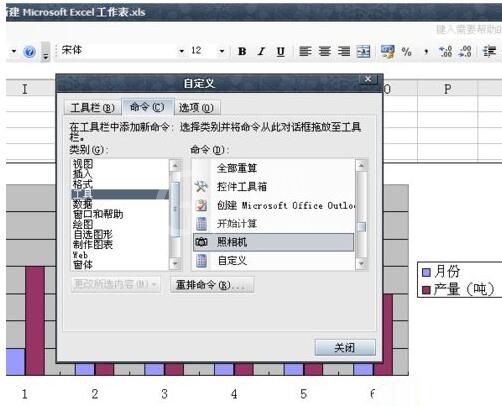Screen dimensions: 502x407
Task: Apply Comma style format
Action: click(426, 52)
